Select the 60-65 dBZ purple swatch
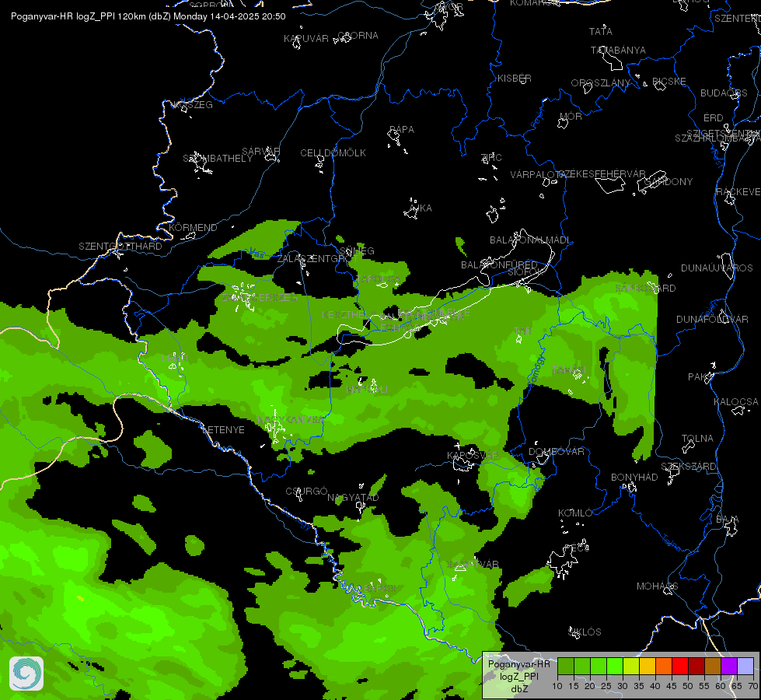This screenshot has height=700, width=761. 729,667
